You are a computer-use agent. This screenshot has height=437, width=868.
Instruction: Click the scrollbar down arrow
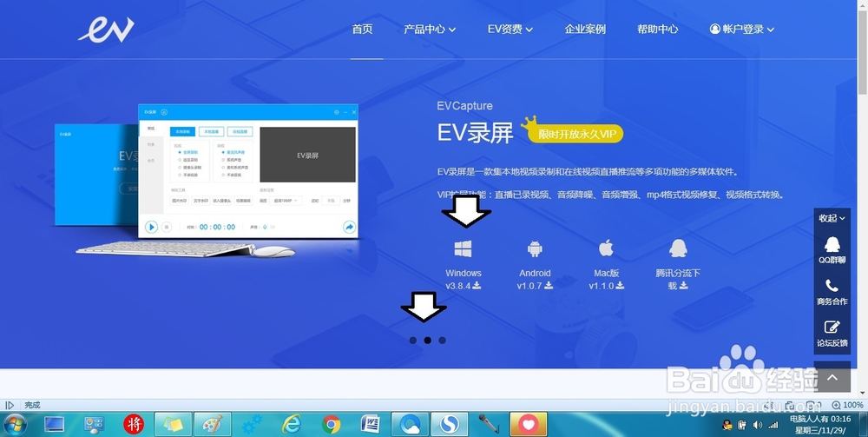863,394
